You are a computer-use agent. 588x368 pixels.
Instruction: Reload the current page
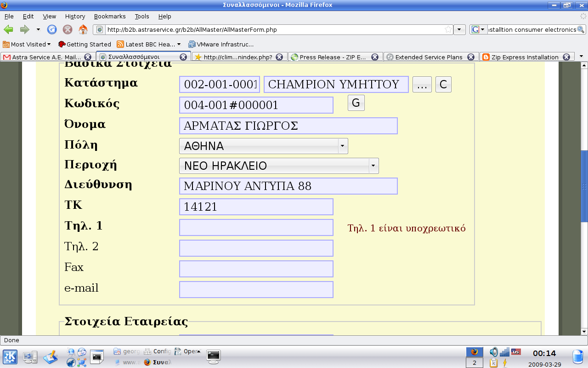click(x=52, y=29)
